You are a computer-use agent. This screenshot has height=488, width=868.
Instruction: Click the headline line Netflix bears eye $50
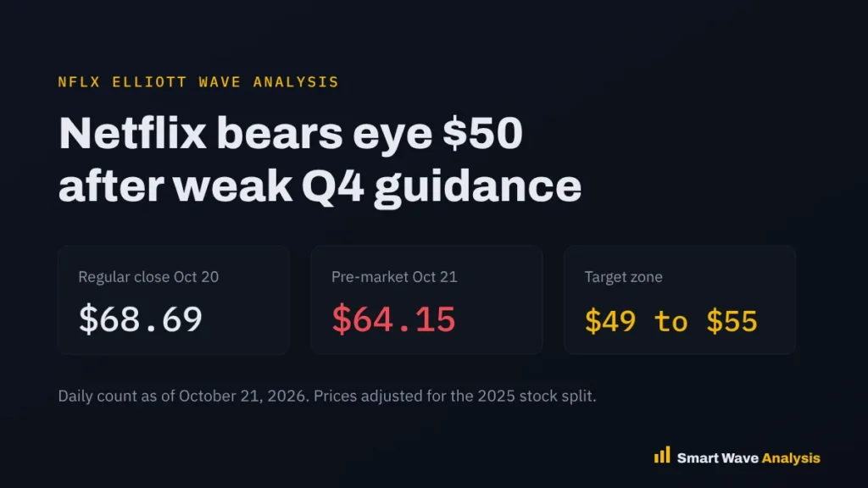(x=291, y=133)
